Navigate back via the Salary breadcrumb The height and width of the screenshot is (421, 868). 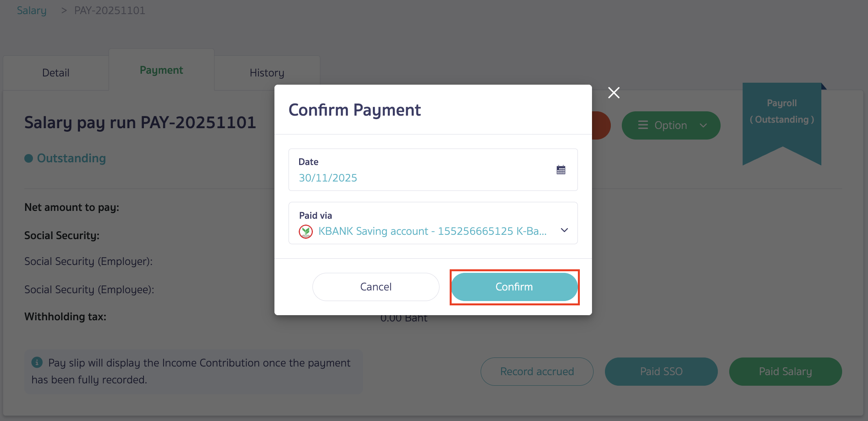(31, 10)
